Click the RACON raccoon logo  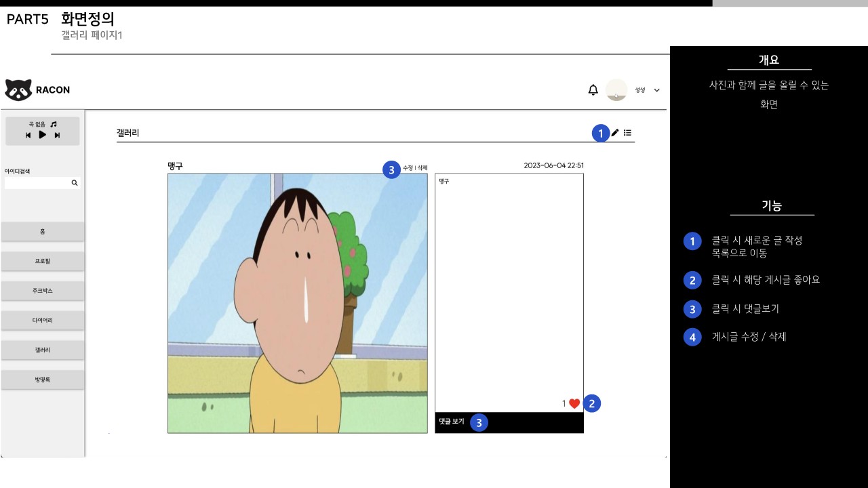pos(18,90)
